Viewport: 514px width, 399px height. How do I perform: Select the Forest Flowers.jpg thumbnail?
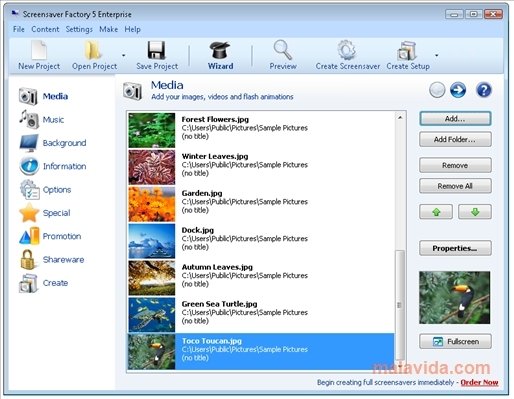coord(152,130)
